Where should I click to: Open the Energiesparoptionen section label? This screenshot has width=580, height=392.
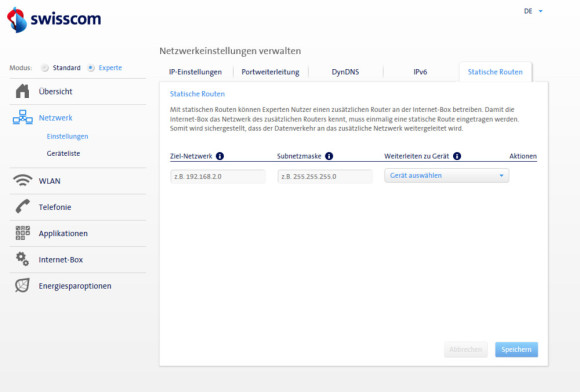pyautogui.click(x=75, y=286)
